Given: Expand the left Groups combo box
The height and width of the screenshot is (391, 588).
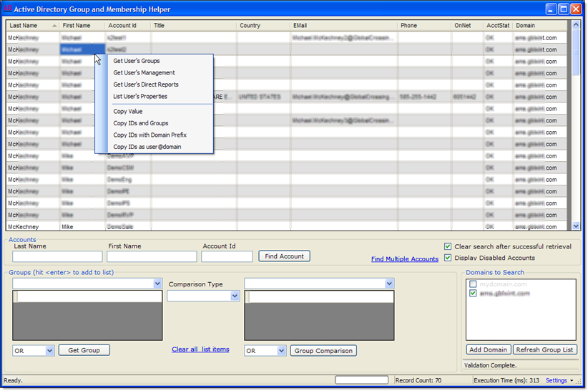Looking at the screenshot, I should pos(157,284).
